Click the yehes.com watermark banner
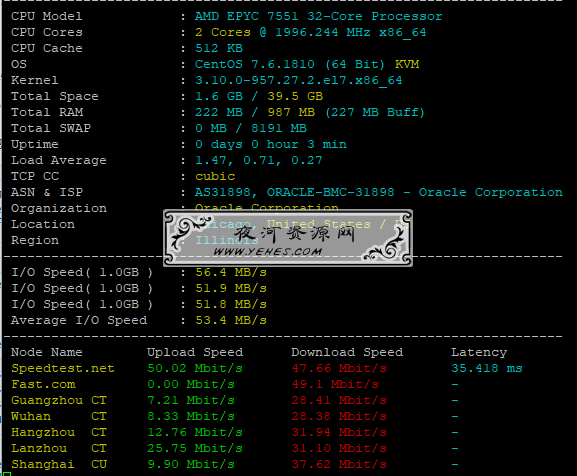Viewport: 577px width, 476px height. pyautogui.click(x=288, y=238)
